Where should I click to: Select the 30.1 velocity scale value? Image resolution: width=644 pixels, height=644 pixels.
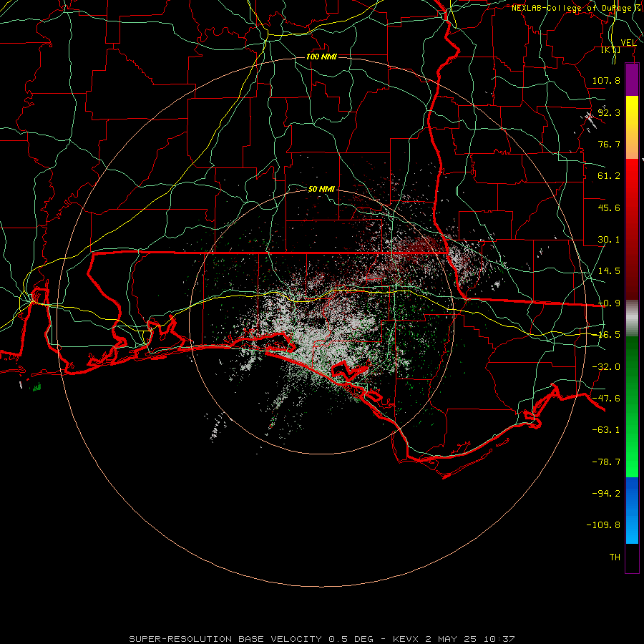tap(609, 240)
